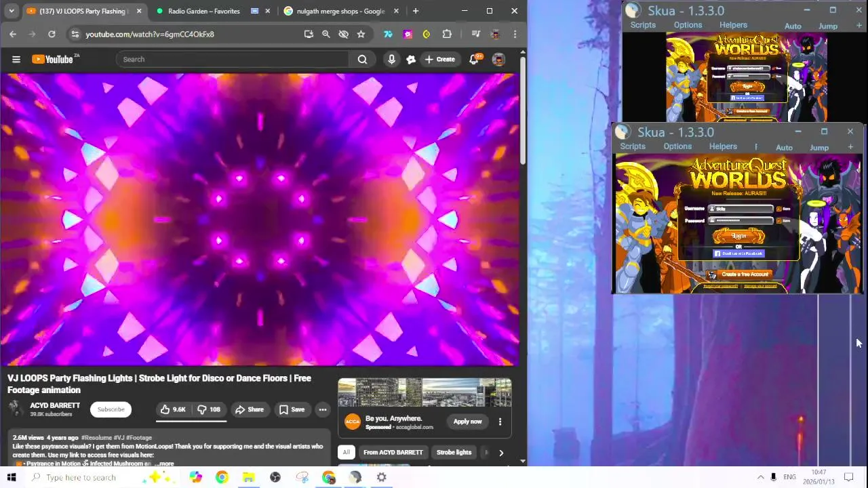Open OBS Studio from taskbar

click(x=275, y=477)
